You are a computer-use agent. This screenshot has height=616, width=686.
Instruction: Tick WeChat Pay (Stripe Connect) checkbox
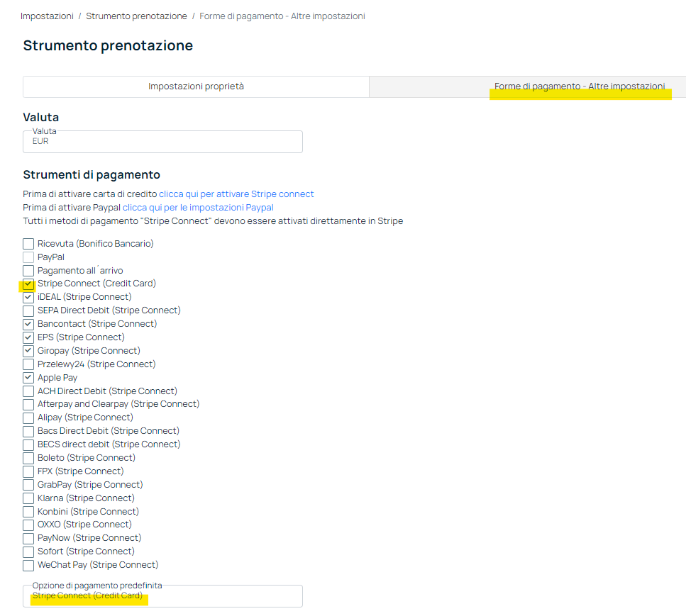tap(28, 565)
